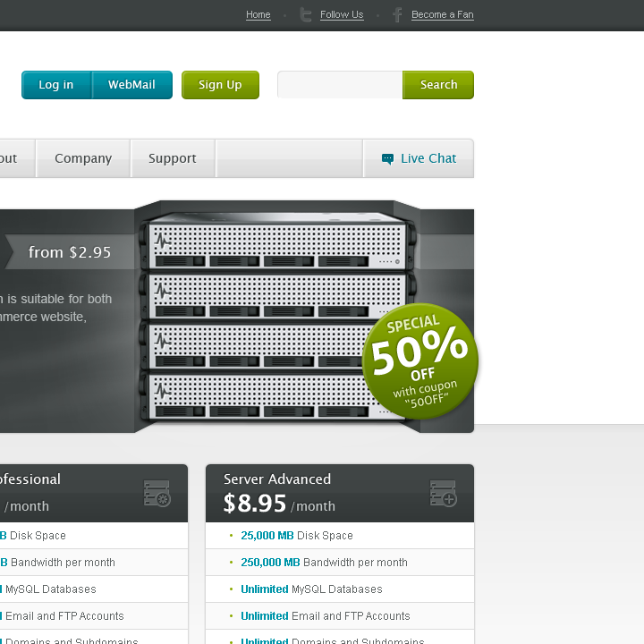Click the green Search button

pos(438,85)
